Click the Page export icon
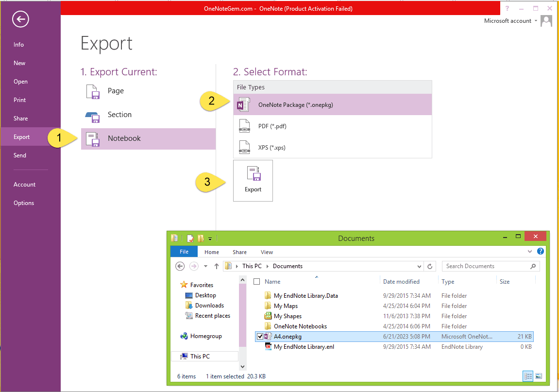Viewport: 559px width, 392px height. coord(92,91)
